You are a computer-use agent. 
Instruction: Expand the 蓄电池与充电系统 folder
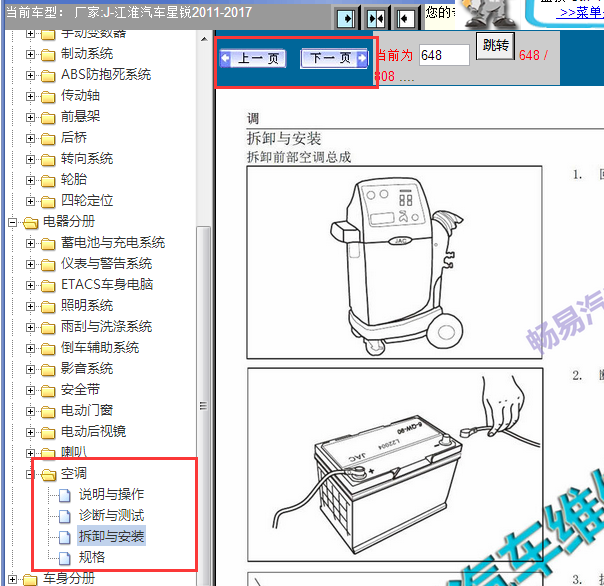coord(30,243)
